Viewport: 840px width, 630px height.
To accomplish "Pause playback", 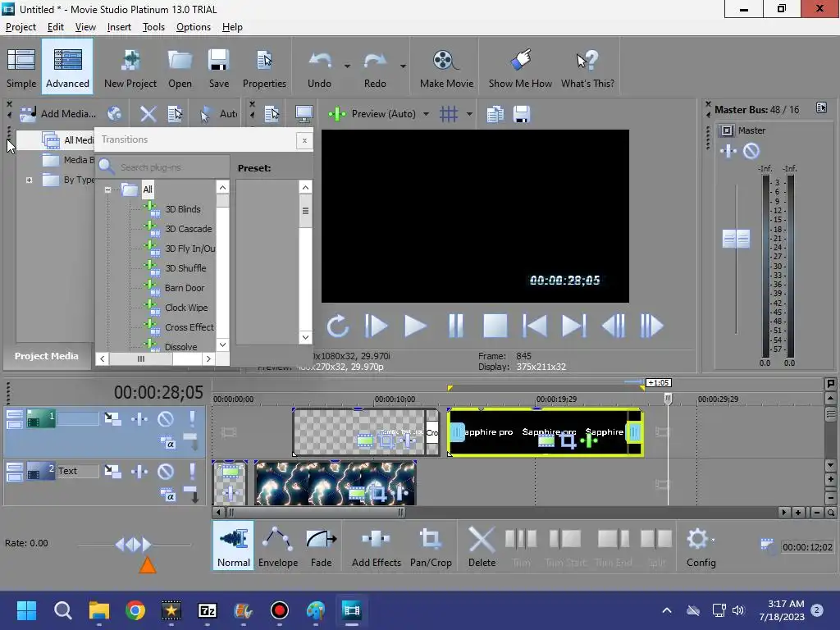I will [455, 326].
